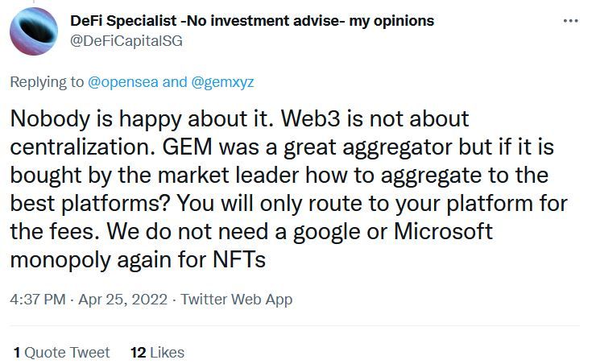Screen dimensions: 596x364
Task: View the 1 Quote Tweet list
Action: 61,352
